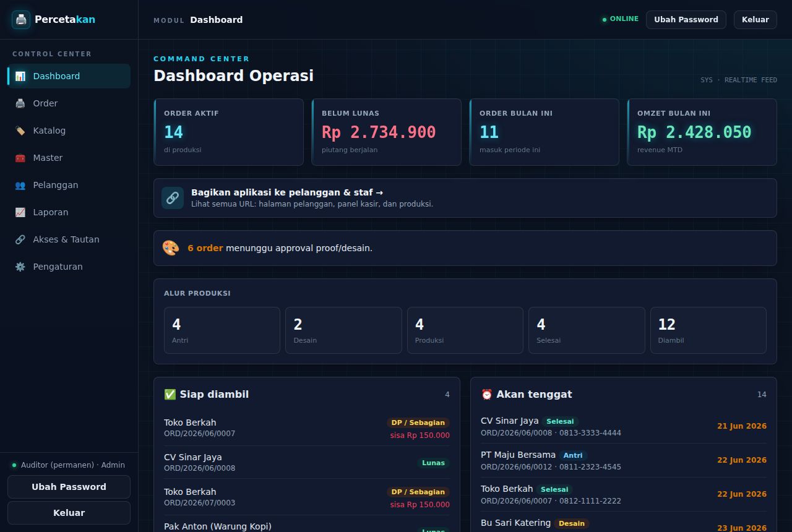
Task: Open Toko Berkah row in Akan tenggat
Action: pos(624,494)
